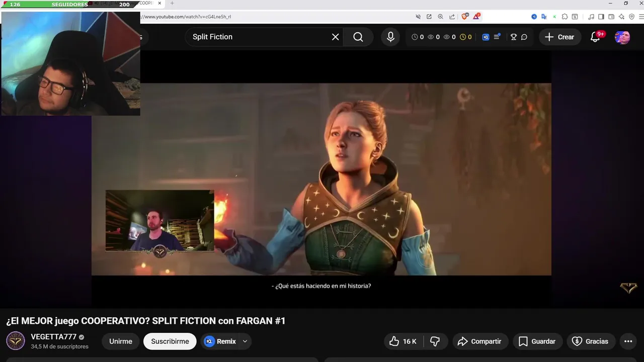This screenshot has width=644, height=362.
Task: Open the notifications bell
Action: click(x=595, y=37)
